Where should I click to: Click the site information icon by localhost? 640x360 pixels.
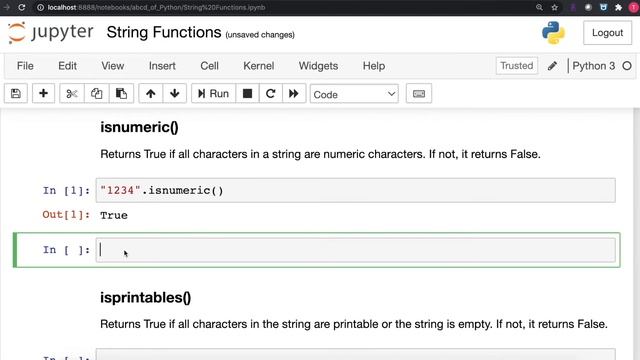40,7
